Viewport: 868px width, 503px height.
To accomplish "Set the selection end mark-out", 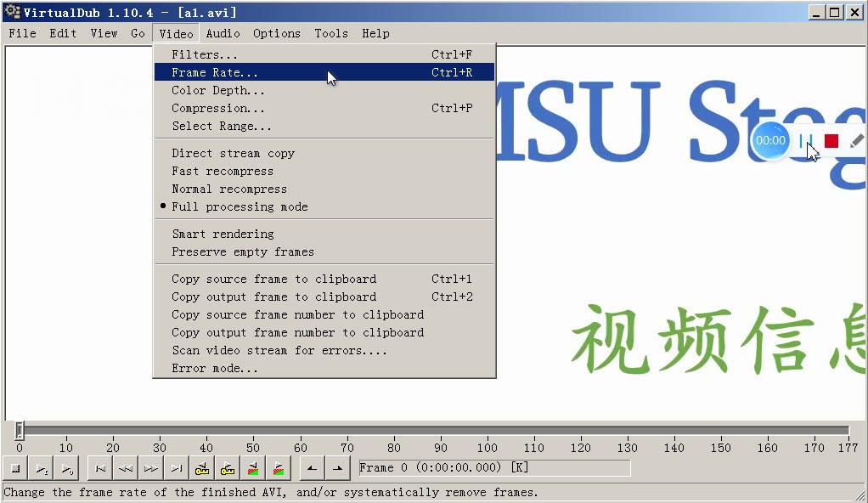I will click(338, 468).
